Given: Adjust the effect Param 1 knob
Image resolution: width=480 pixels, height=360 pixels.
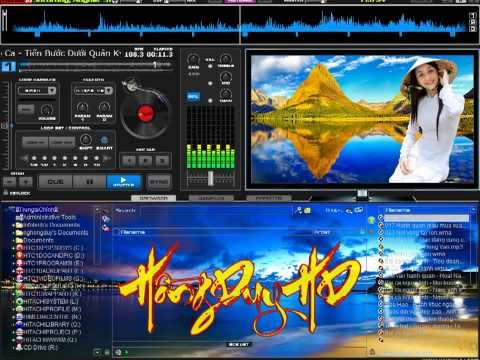Looking at the screenshot, I should pyautogui.click(x=82, y=107).
